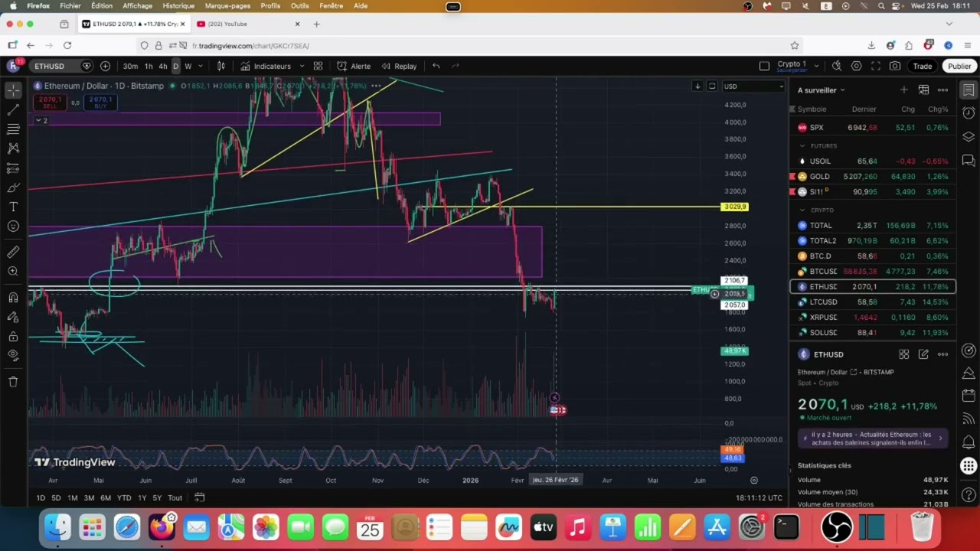Screen dimensions: 980x551
Task: Redo the last chart action
Action: 456,66
